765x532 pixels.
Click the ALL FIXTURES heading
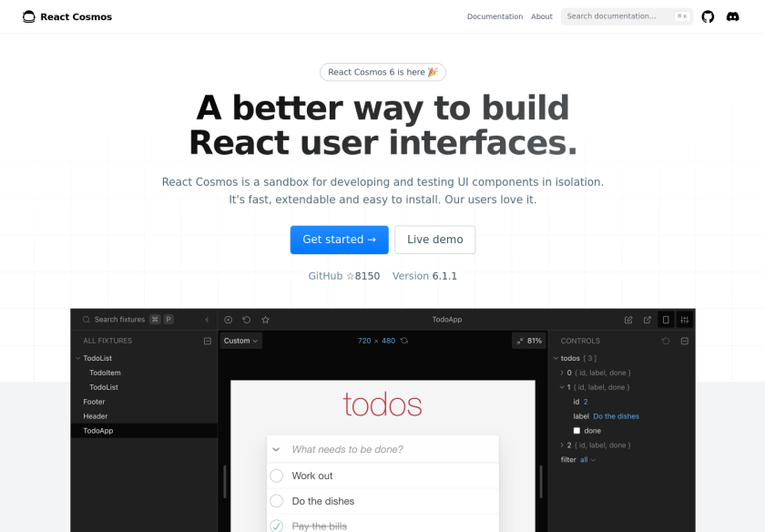[107, 341]
